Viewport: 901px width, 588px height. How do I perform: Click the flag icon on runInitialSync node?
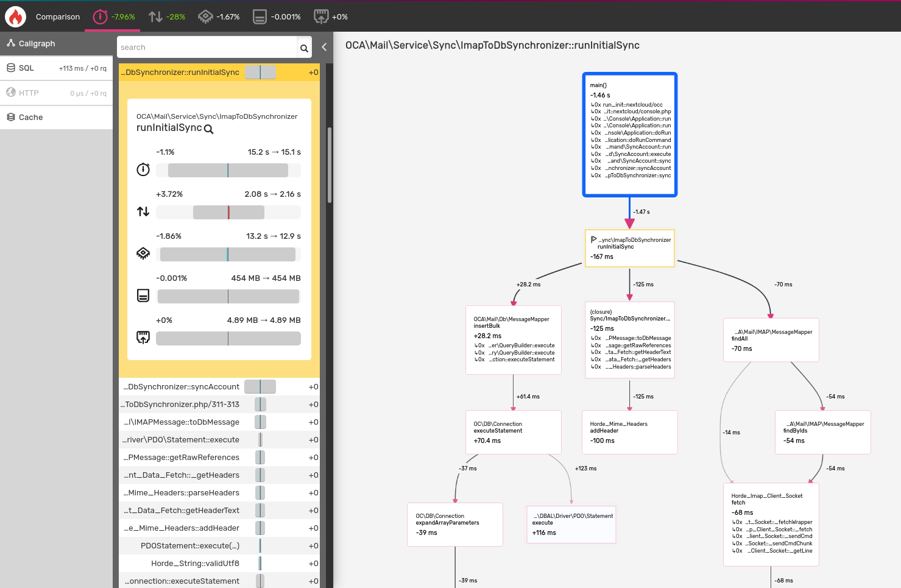pos(593,239)
